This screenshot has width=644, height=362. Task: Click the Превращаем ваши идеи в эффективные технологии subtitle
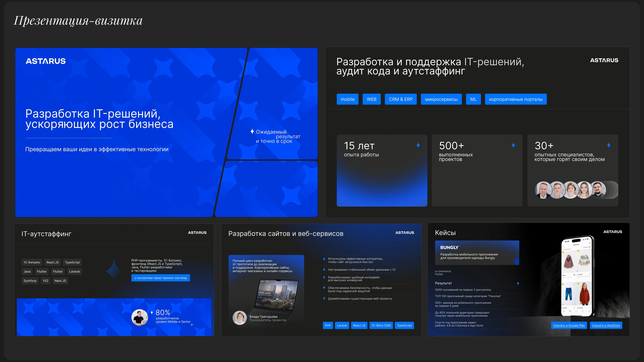pyautogui.click(x=97, y=149)
